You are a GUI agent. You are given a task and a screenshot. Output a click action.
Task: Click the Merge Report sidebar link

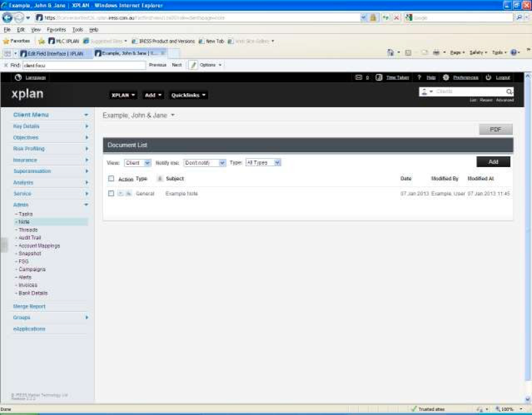29,307
